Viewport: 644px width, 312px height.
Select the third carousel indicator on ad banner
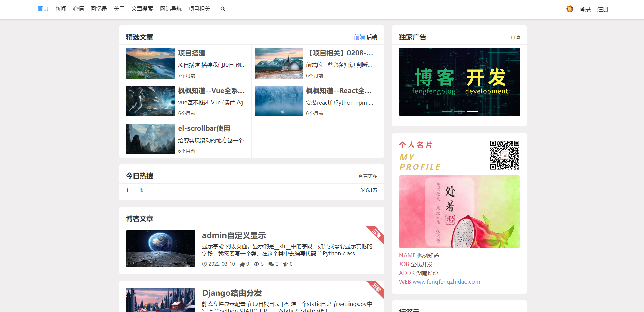pos(472,112)
